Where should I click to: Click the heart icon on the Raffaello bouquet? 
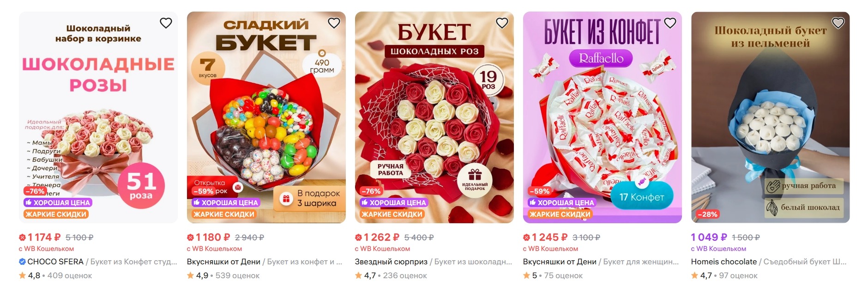tap(670, 23)
